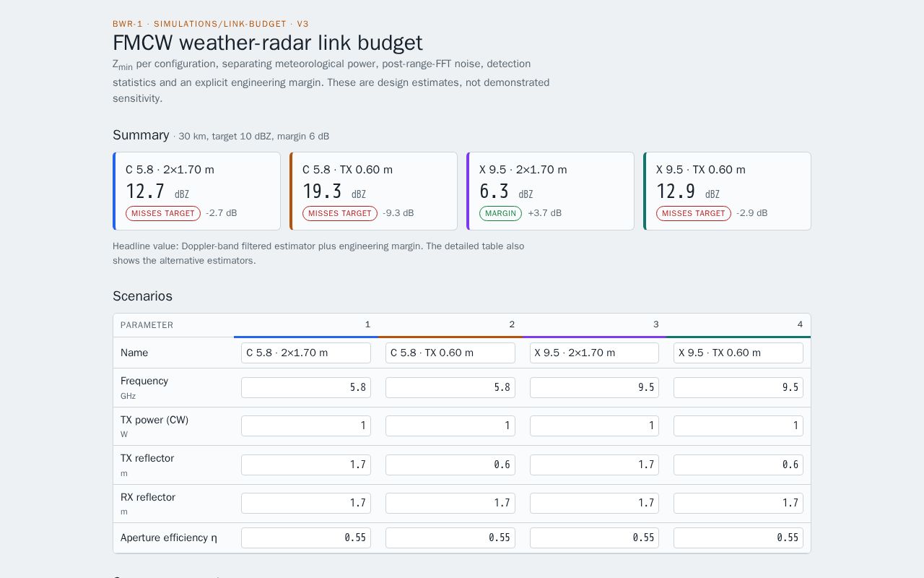924x578 pixels.
Task: Edit the Name field containing 'C 5.8 · TX 0.60 m'
Action: (450, 353)
